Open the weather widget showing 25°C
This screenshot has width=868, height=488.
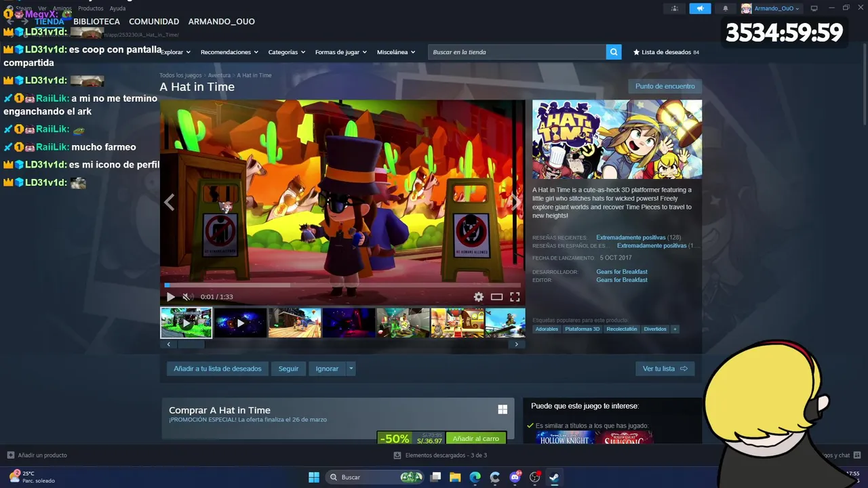coord(31,476)
